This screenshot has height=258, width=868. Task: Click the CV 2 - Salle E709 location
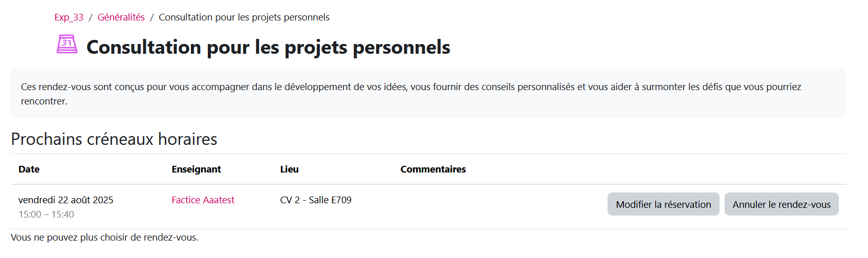click(x=315, y=200)
